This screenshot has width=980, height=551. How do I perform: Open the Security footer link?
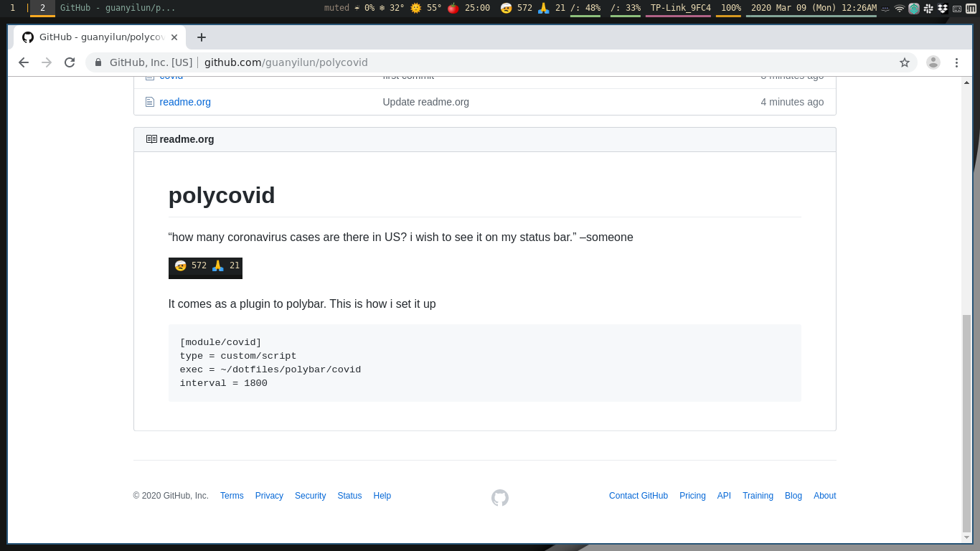[310, 496]
